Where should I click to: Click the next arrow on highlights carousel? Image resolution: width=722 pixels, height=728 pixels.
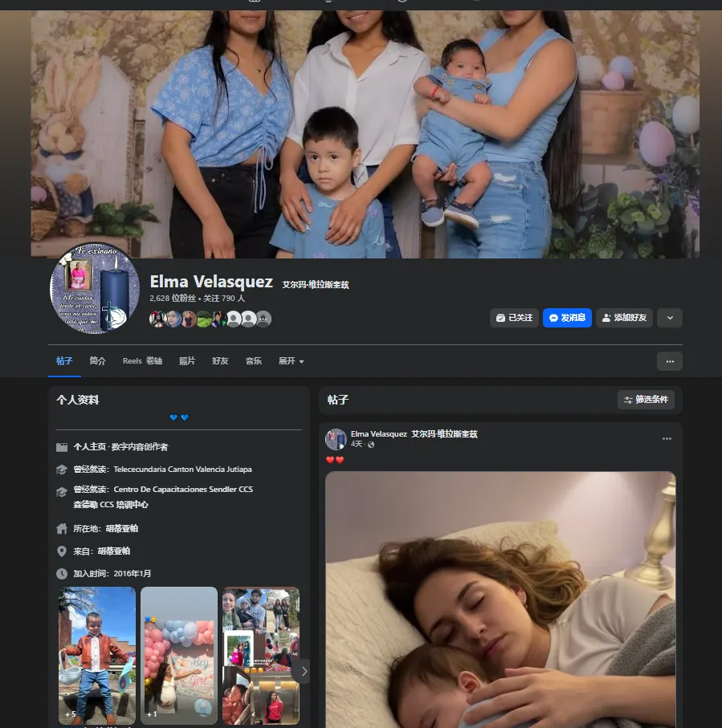coord(304,671)
